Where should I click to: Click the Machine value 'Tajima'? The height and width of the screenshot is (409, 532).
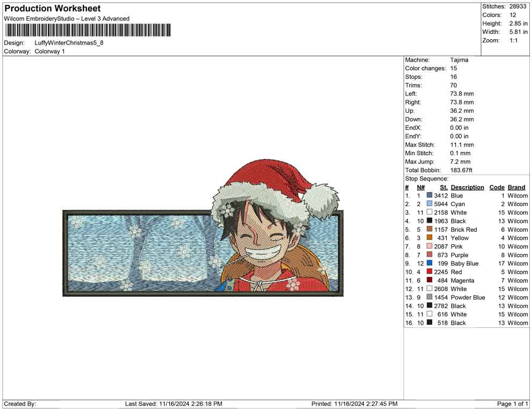pyautogui.click(x=459, y=60)
